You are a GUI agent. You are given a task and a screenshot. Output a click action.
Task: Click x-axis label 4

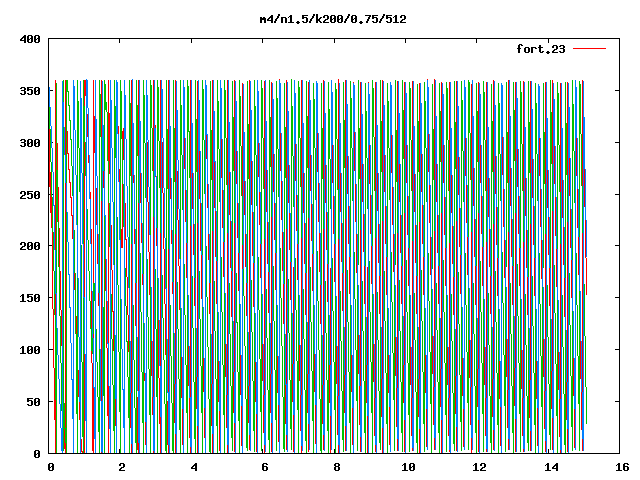click(x=194, y=467)
